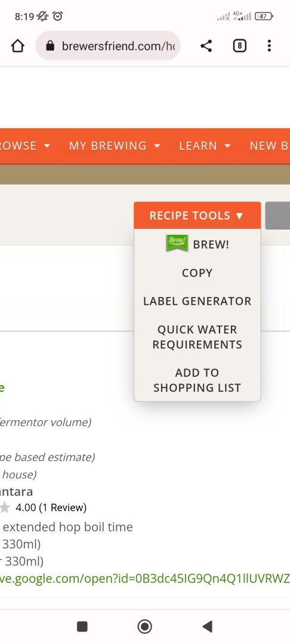Tap the gray button beside Recipe Tools
Image resolution: width=290 pixels, height=644 pixels.
(277, 215)
